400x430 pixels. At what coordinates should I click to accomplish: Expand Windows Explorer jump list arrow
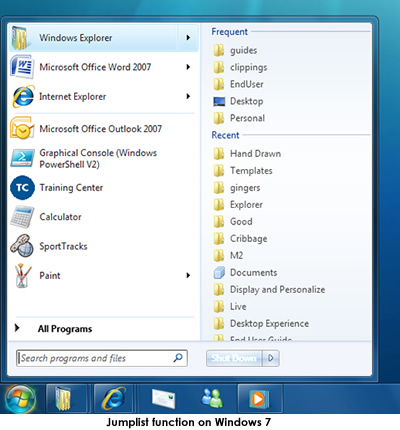tap(188, 38)
